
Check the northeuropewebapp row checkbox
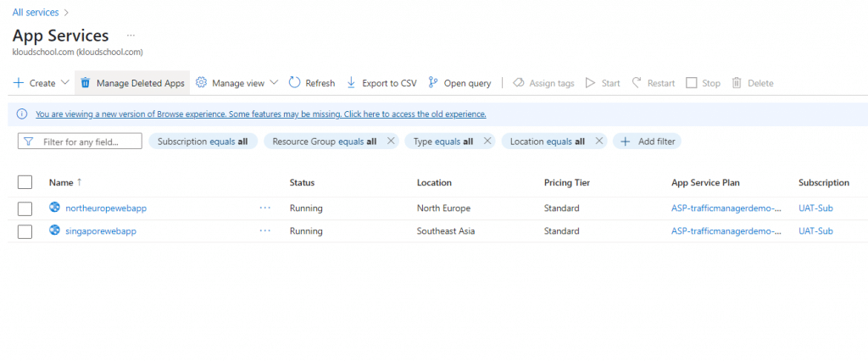25,208
